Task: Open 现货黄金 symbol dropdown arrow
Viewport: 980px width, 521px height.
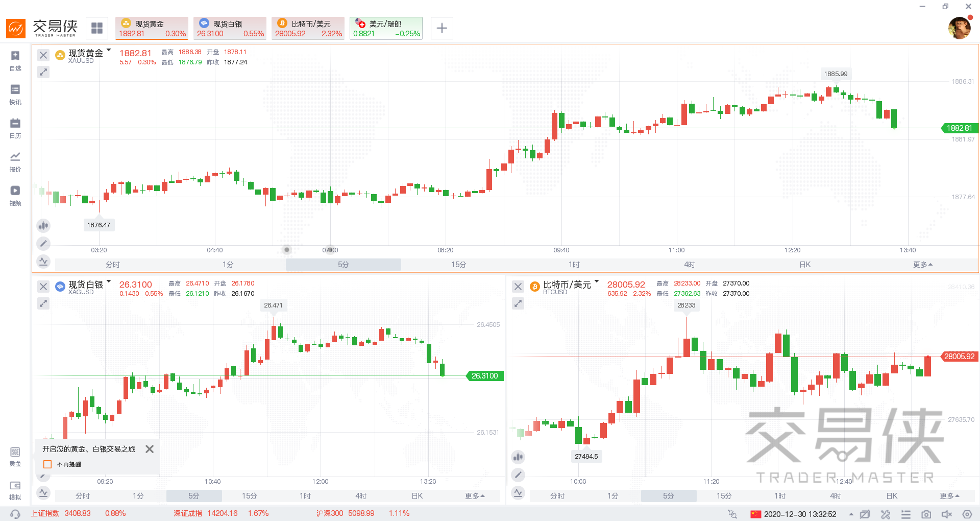Action: pos(109,51)
